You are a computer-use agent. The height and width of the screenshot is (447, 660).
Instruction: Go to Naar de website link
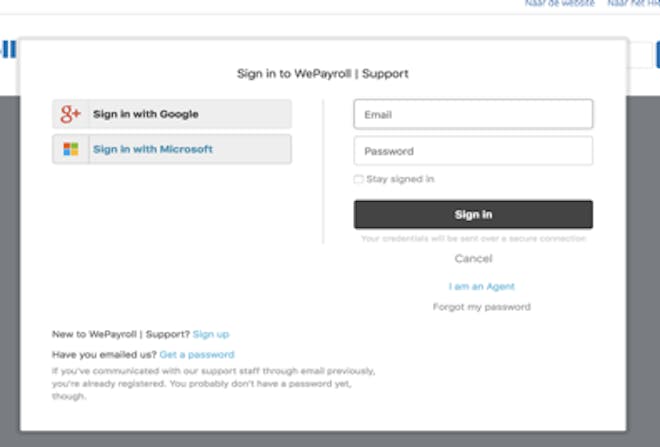tap(559, 4)
